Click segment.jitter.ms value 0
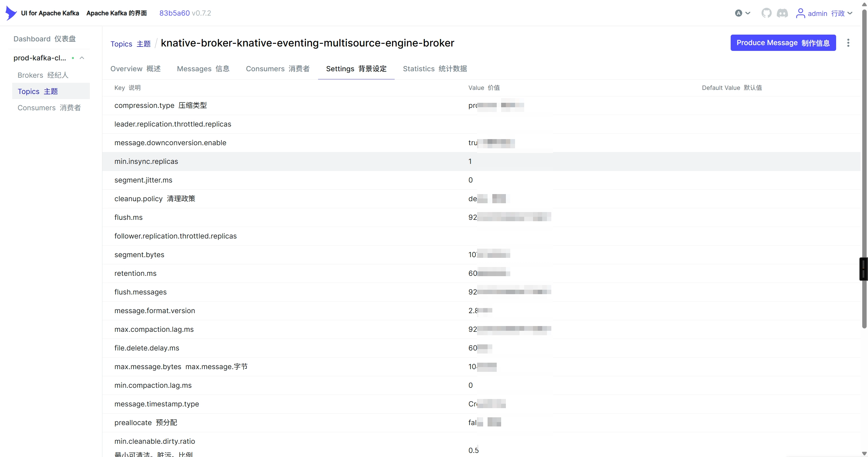The height and width of the screenshot is (457, 868). [x=471, y=180]
